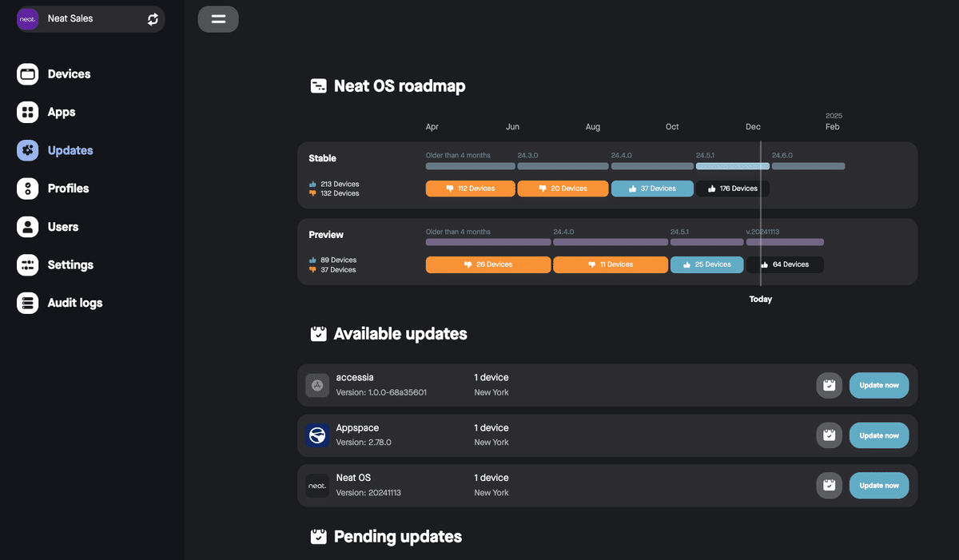The width and height of the screenshot is (959, 560).
Task: Open the Users person icon
Action: click(28, 227)
